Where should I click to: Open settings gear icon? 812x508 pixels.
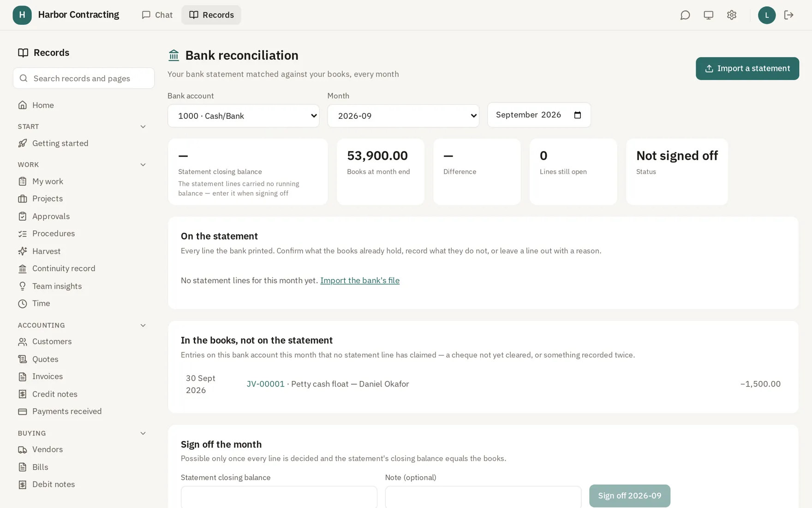pos(731,15)
